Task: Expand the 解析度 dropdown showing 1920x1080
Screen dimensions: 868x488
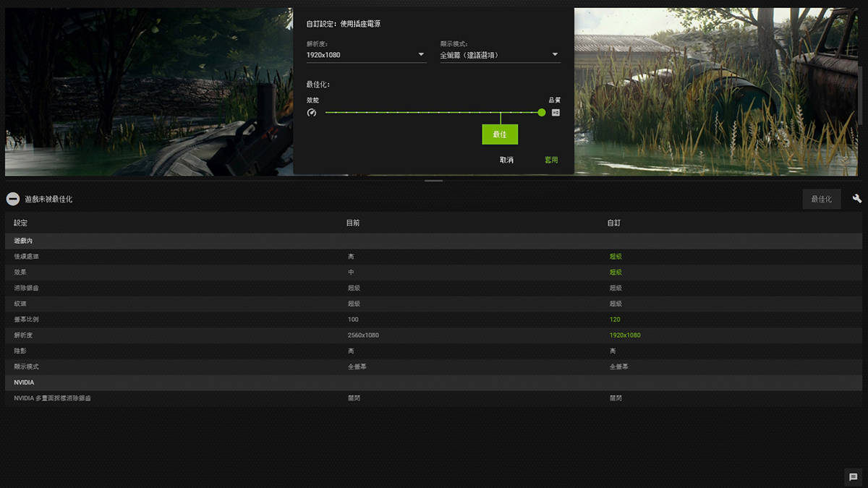Action: pos(366,55)
